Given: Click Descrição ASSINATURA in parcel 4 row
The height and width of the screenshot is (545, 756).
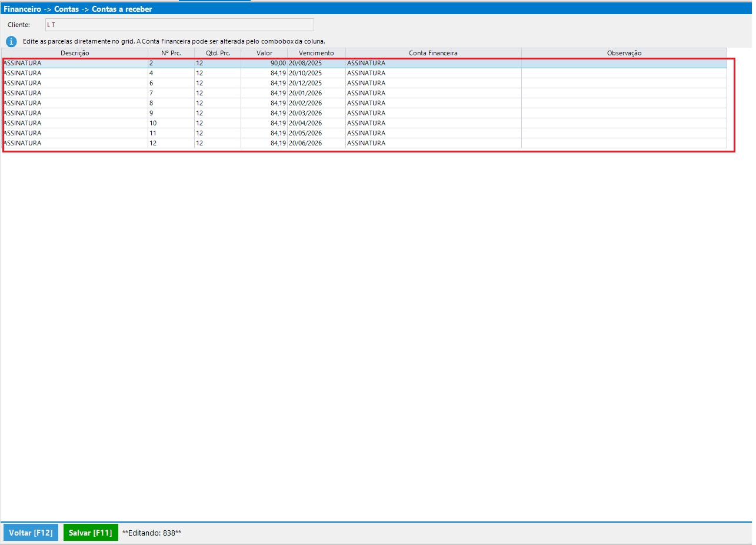Looking at the screenshot, I should click(75, 73).
